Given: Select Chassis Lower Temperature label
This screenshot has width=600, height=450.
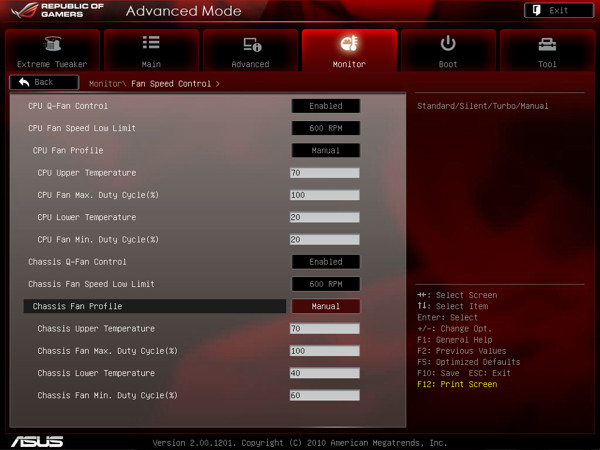Looking at the screenshot, I should point(96,373).
